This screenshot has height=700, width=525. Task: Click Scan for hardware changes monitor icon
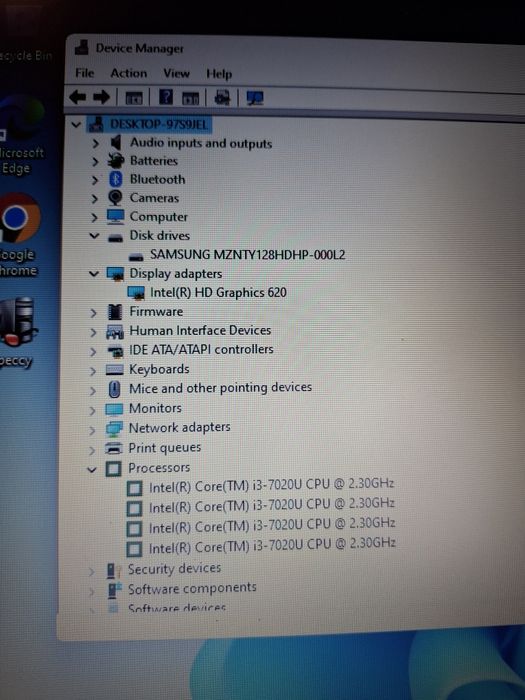click(x=255, y=98)
